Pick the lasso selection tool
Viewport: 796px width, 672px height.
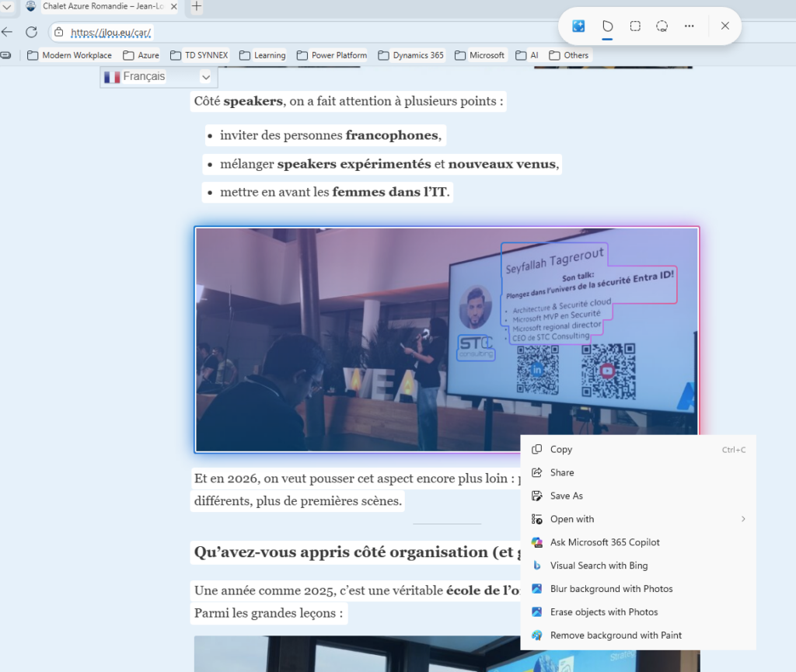click(x=662, y=26)
